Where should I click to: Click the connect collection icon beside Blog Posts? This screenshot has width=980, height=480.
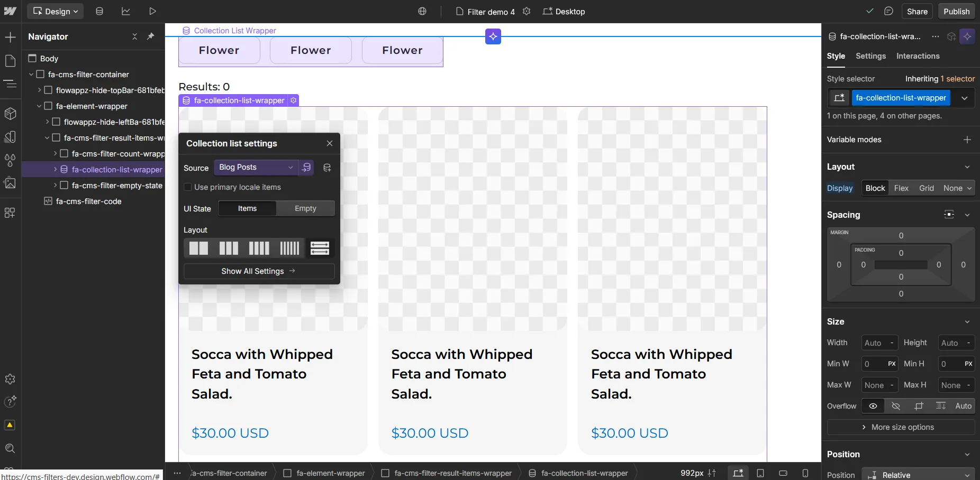coord(306,168)
